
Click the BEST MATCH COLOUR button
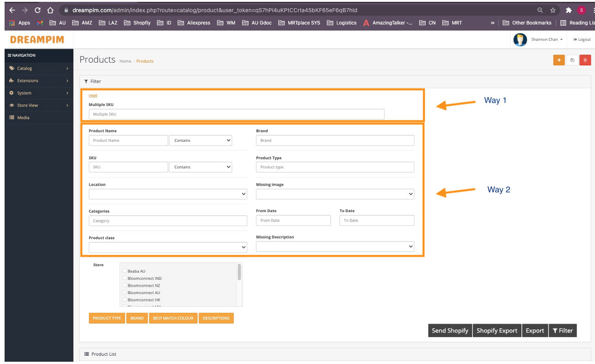click(173, 318)
